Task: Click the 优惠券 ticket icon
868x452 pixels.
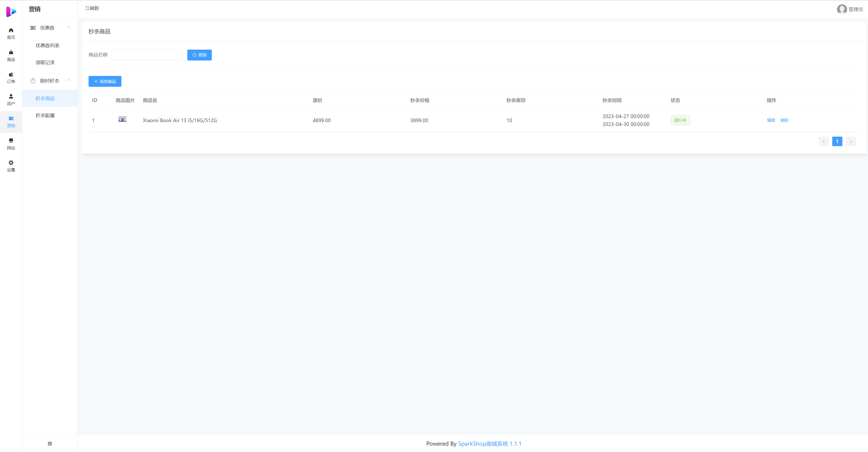Action: [x=33, y=28]
